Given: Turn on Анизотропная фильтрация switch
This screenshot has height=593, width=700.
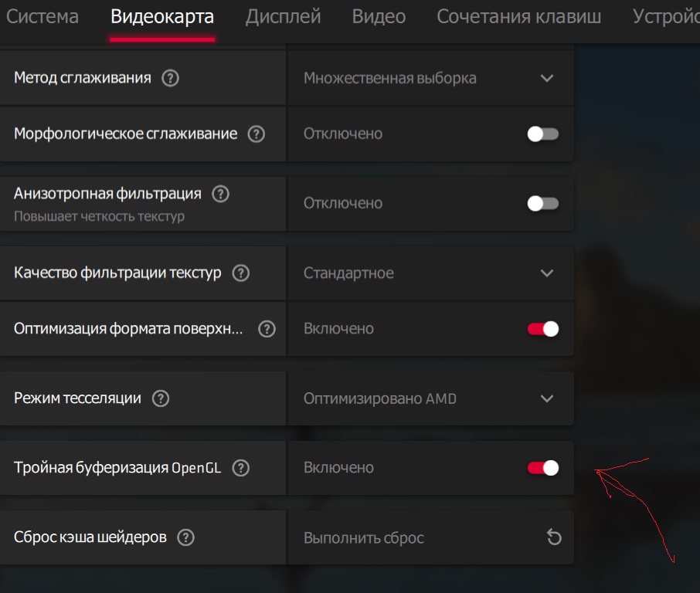Looking at the screenshot, I should (x=542, y=203).
